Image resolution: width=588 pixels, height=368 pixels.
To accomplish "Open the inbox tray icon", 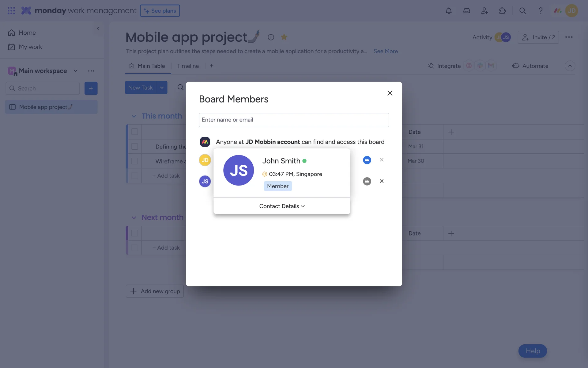I will click(x=466, y=11).
